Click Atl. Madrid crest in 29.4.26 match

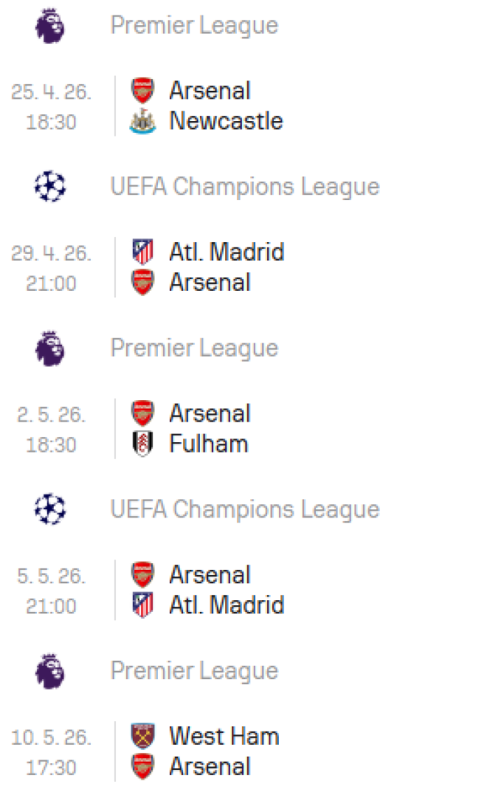142,252
